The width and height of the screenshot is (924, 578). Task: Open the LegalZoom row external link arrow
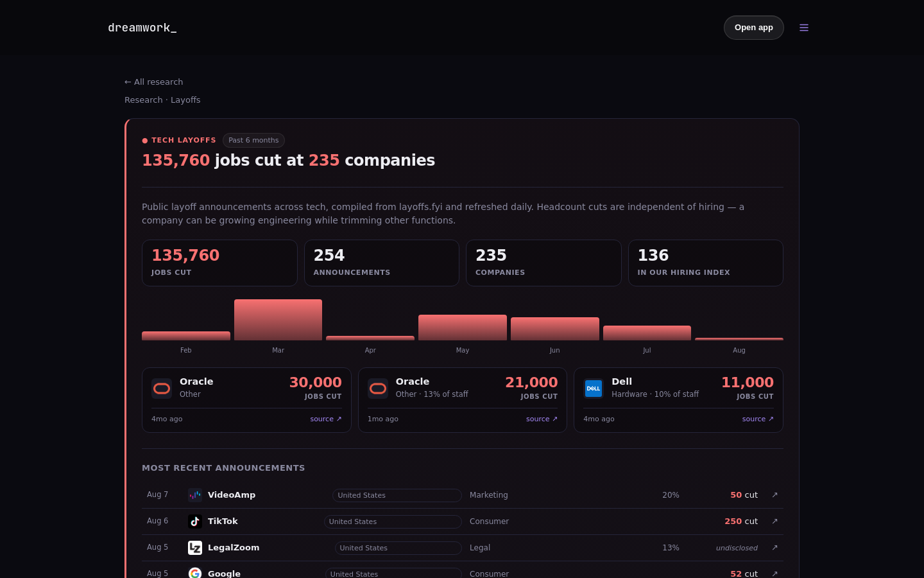774,548
